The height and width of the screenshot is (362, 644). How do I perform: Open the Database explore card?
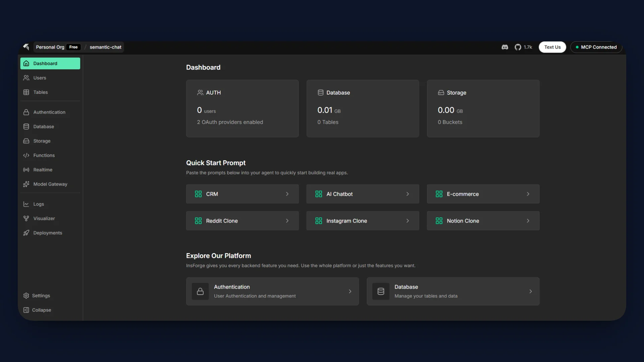coord(453,291)
